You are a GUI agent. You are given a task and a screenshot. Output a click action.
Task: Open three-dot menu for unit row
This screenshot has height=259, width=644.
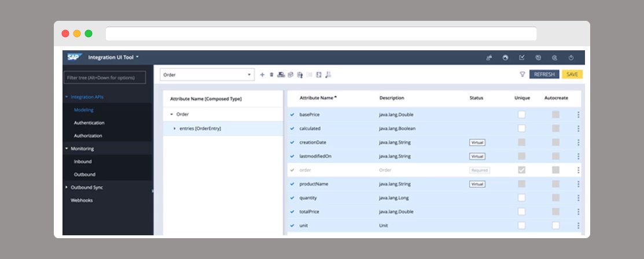click(578, 225)
